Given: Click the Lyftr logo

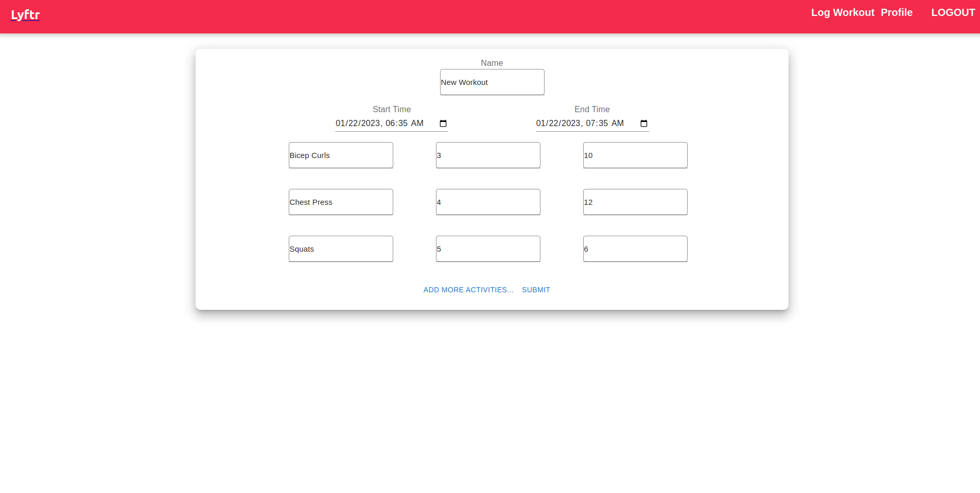Looking at the screenshot, I should (x=25, y=15).
